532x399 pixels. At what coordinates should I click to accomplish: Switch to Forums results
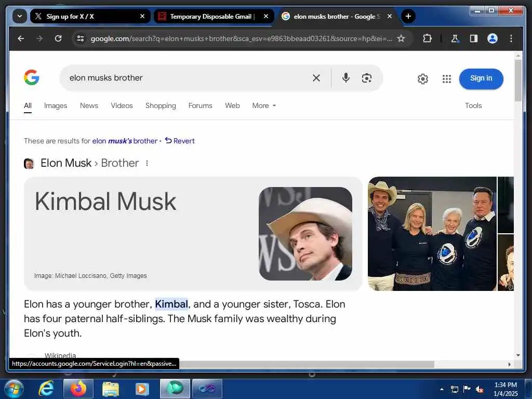200,105
